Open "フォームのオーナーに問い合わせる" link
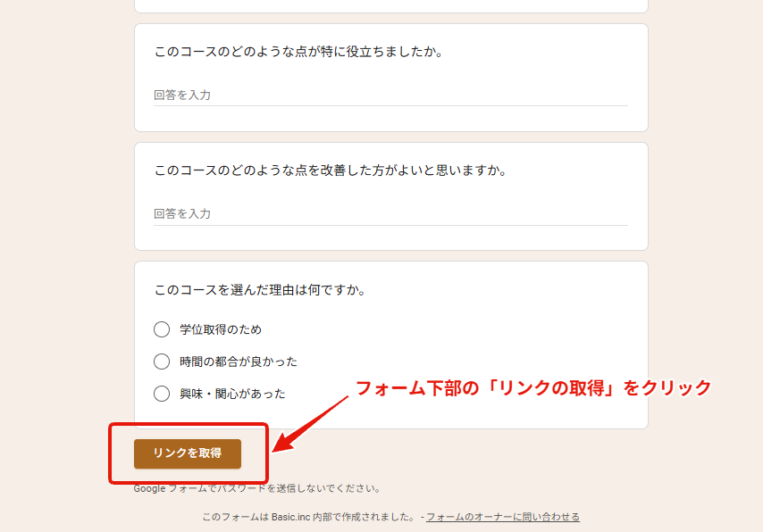This screenshot has height=532, width=763. click(503, 517)
